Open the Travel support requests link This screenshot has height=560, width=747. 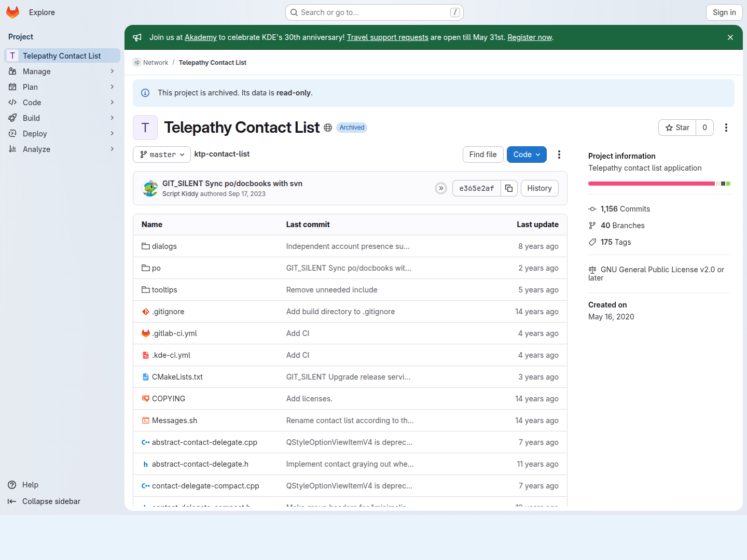pyautogui.click(x=388, y=37)
